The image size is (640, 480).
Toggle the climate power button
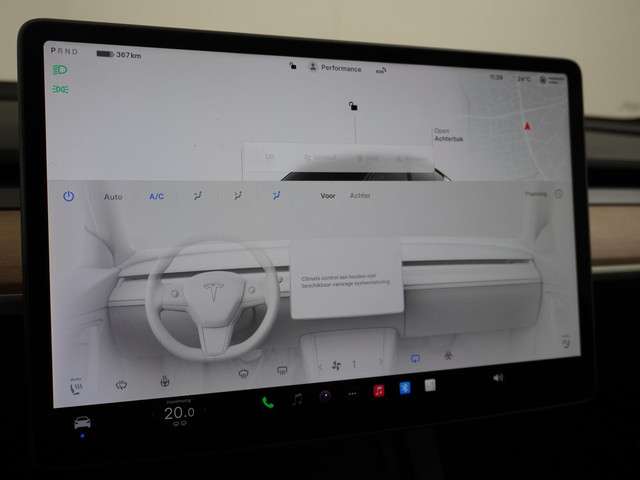point(69,196)
